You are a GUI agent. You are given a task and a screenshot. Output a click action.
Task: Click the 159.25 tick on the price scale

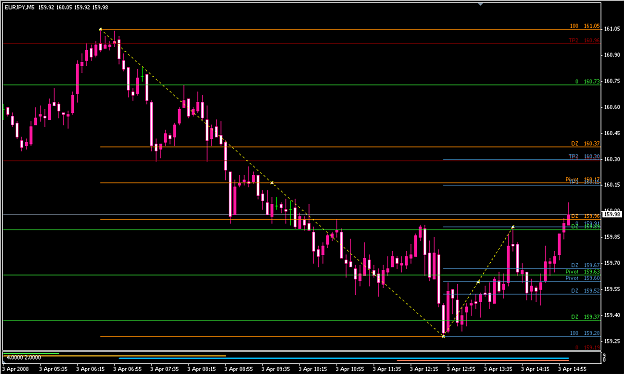point(612,342)
